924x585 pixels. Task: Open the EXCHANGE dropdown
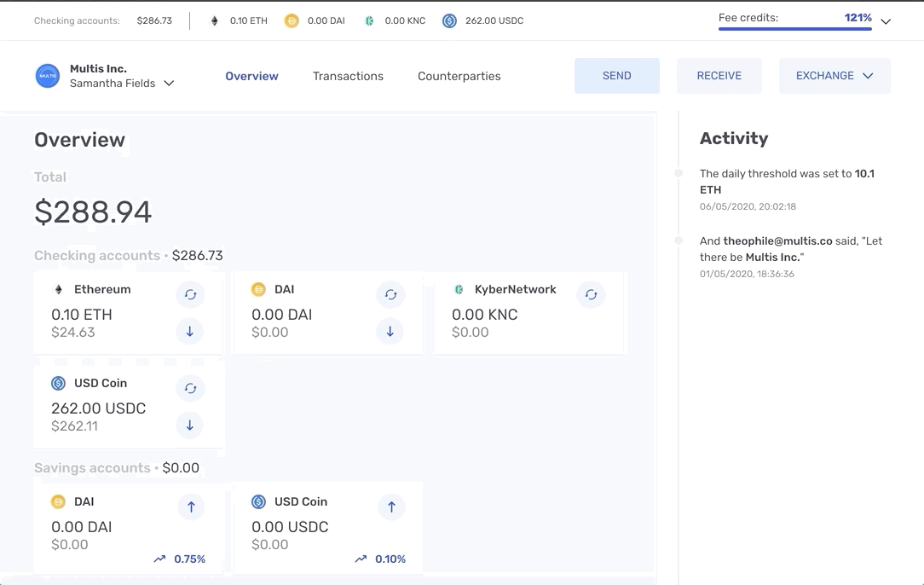click(834, 76)
